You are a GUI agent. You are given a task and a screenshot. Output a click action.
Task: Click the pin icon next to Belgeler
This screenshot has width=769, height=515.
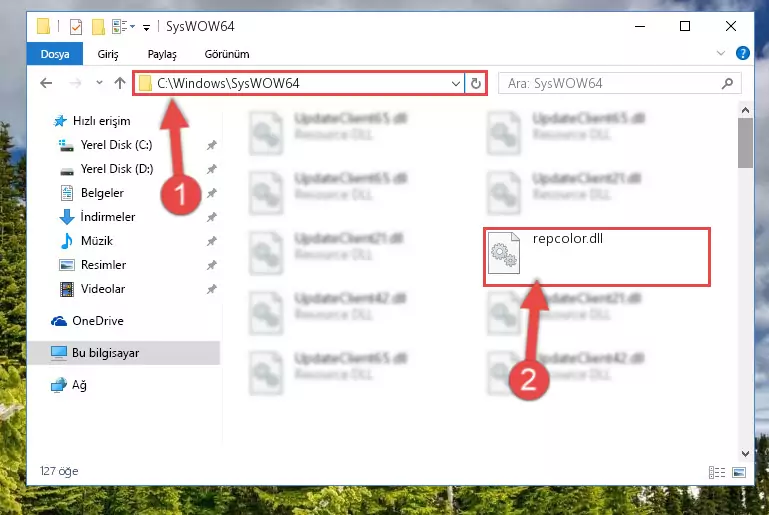coord(211,193)
